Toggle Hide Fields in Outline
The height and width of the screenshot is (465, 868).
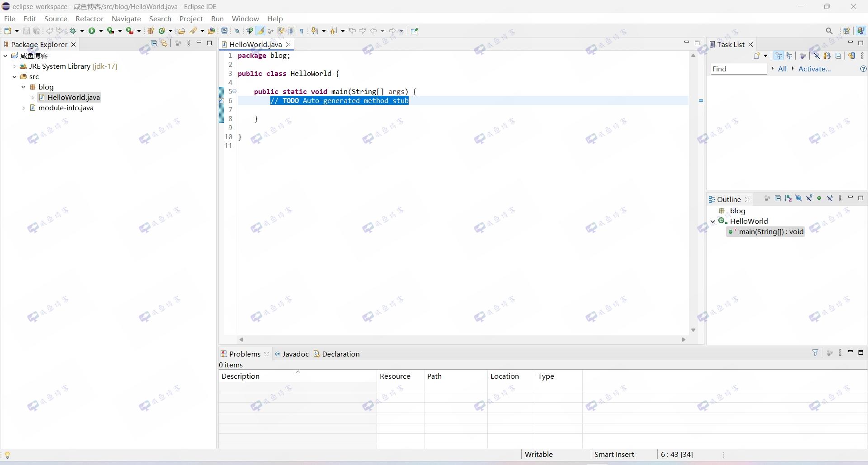[x=798, y=198]
